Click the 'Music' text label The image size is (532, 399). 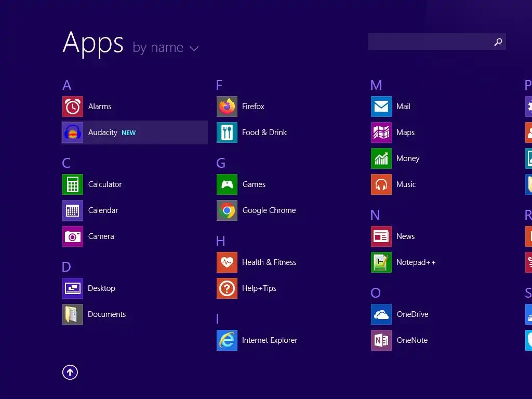pyautogui.click(x=406, y=184)
